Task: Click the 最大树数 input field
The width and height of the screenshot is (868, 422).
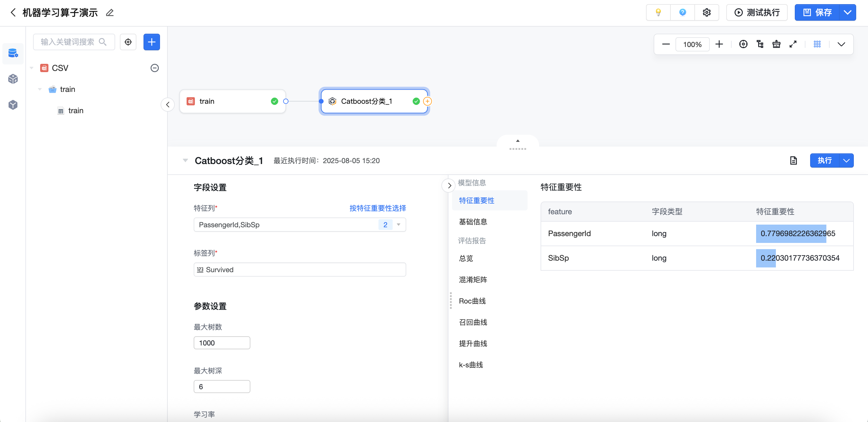Action: 222,343
